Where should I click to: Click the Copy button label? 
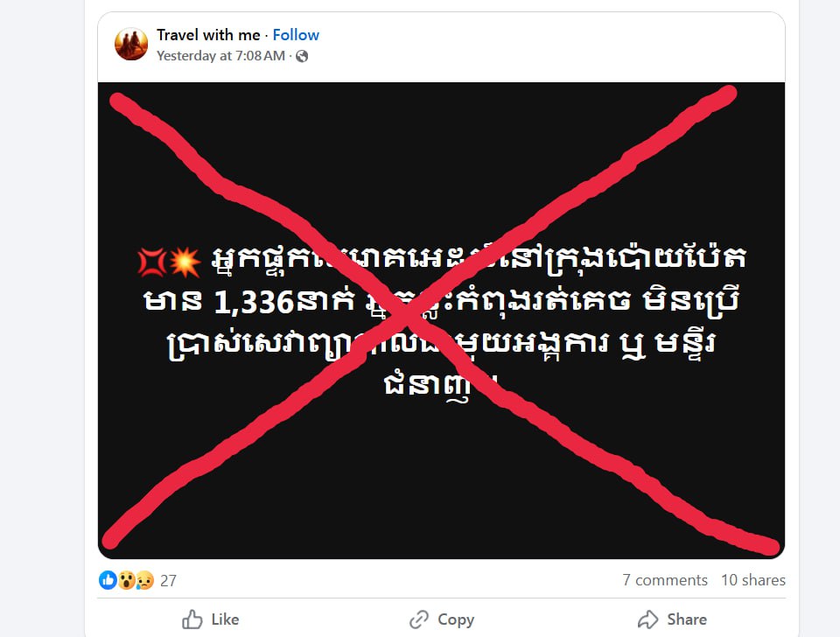tap(456, 619)
